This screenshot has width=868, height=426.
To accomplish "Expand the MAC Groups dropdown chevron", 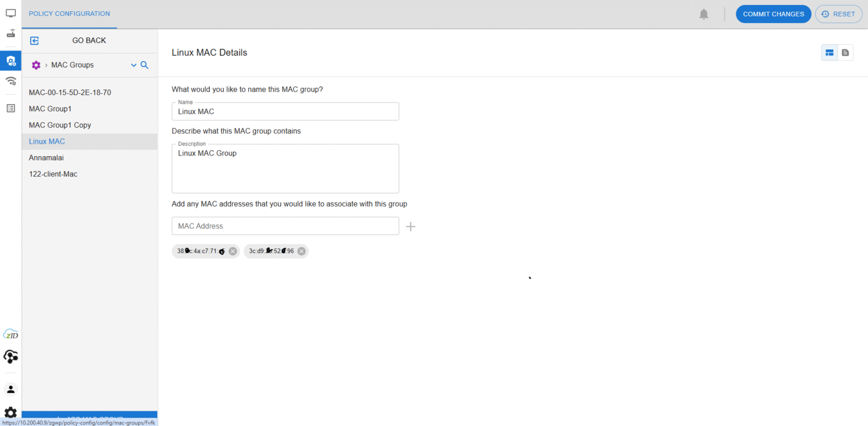I will pyautogui.click(x=134, y=65).
